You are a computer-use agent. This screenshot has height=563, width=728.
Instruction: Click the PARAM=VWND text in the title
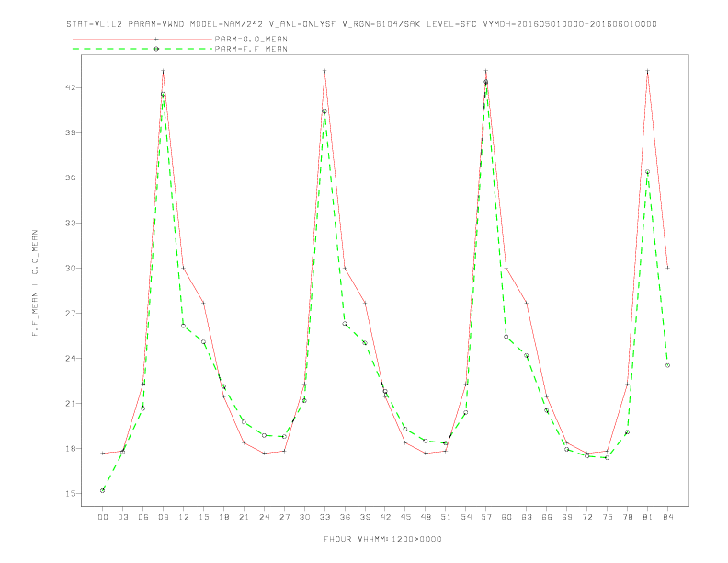[x=156, y=24]
